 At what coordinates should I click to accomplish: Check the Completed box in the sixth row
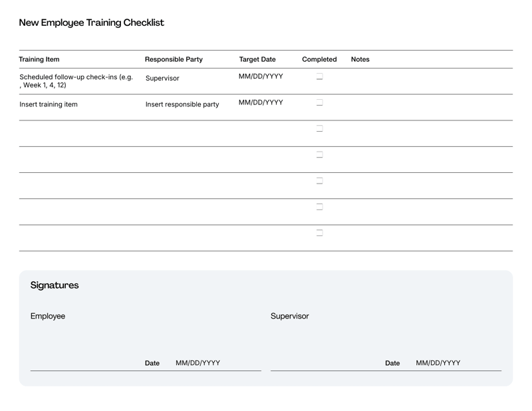coord(320,205)
